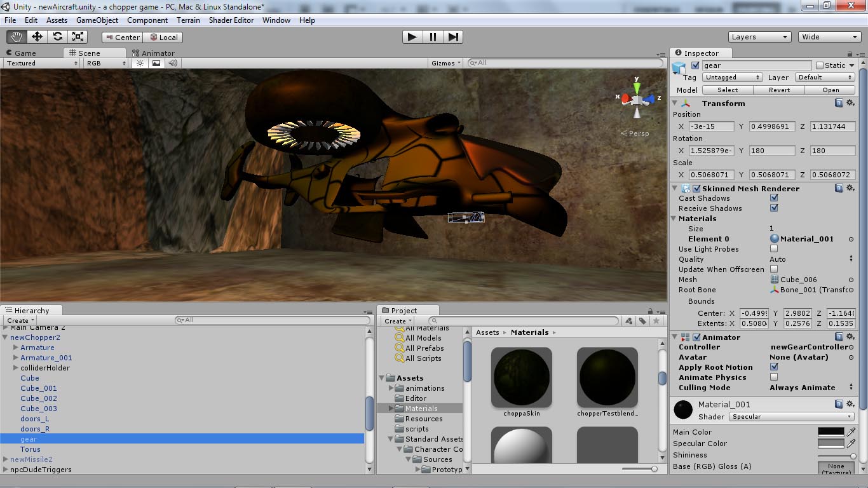Open Material_001 gear settings
The image size is (868, 488).
click(x=850, y=404)
